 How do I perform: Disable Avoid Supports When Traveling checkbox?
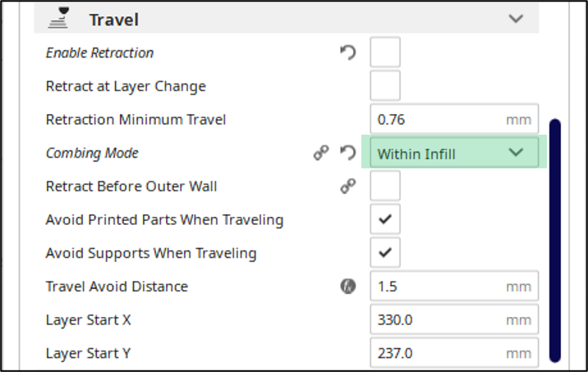tap(385, 252)
